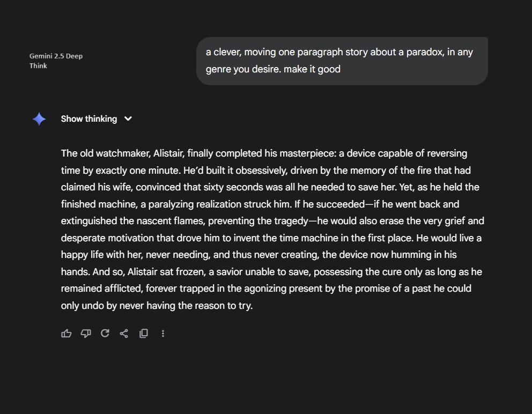
Task: Click the thumbs up icon
Action: pyautogui.click(x=66, y=334)
